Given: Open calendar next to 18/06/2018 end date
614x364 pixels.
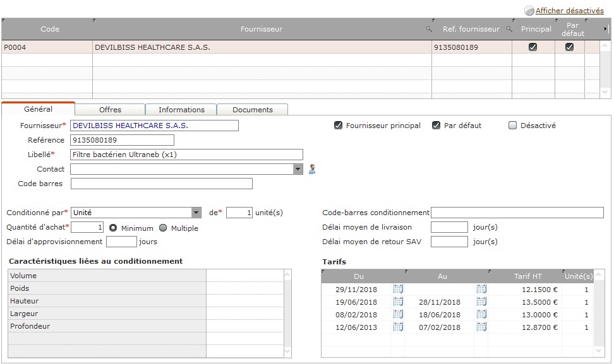Looking at the screenshot, I should 481,314.
